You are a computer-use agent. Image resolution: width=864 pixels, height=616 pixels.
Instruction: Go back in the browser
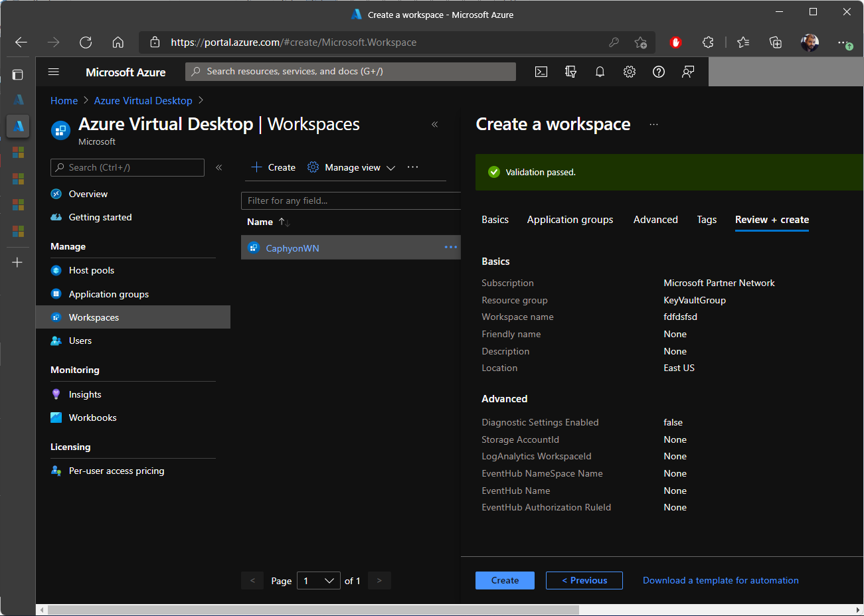21,42
